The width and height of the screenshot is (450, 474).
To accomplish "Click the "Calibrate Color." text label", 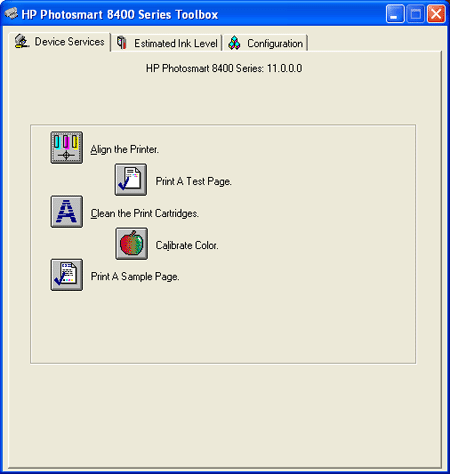I will click(187, 245).
